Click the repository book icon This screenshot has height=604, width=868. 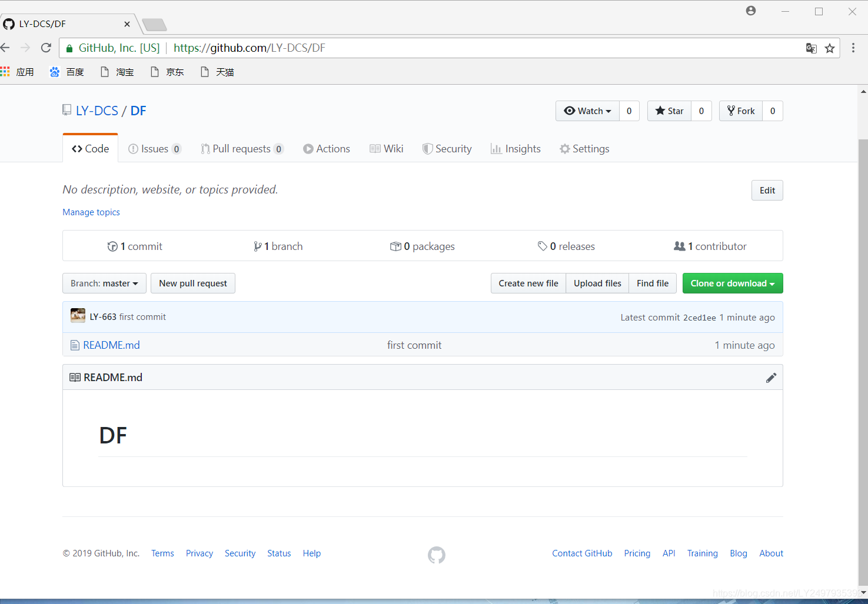(67, 110)
